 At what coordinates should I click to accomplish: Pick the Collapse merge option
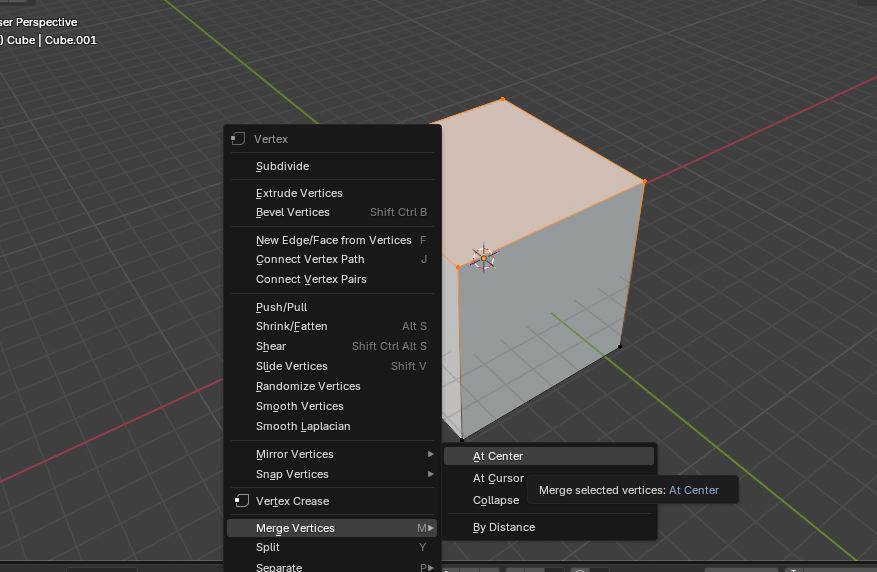click(496, 500)
